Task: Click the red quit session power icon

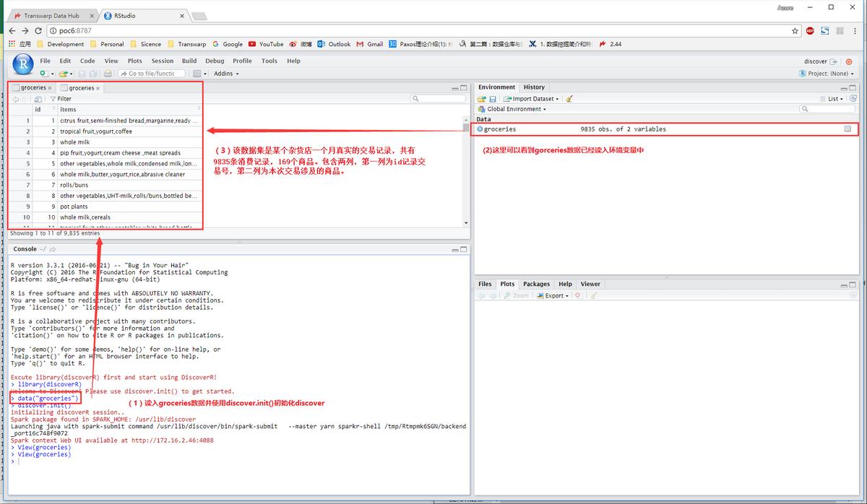Action: [850, 61]
